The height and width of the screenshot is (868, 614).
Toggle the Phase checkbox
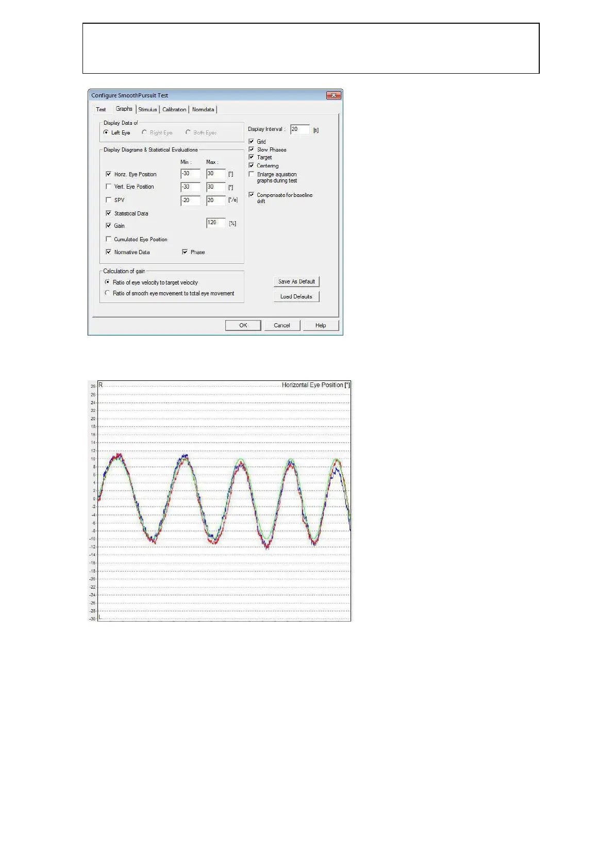click(185, 252)
